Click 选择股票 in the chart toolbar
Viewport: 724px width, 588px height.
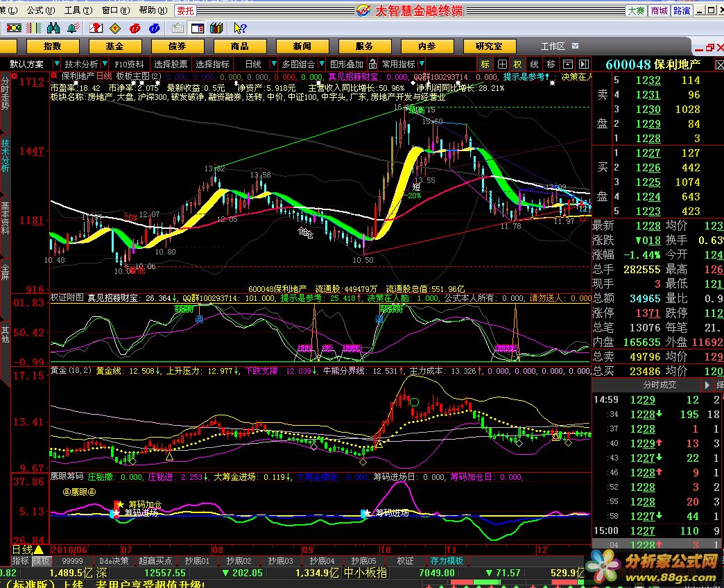171,64
